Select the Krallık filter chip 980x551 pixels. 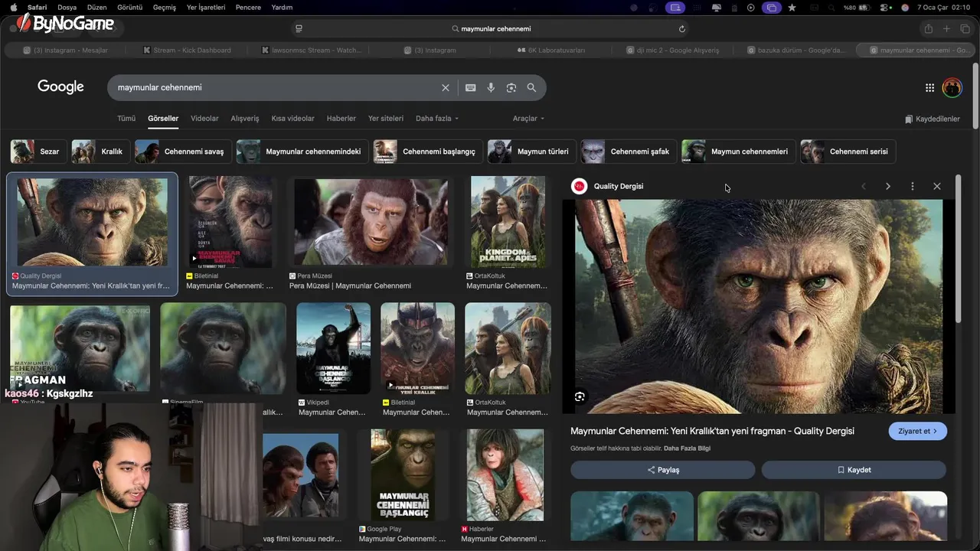(100, 152)
